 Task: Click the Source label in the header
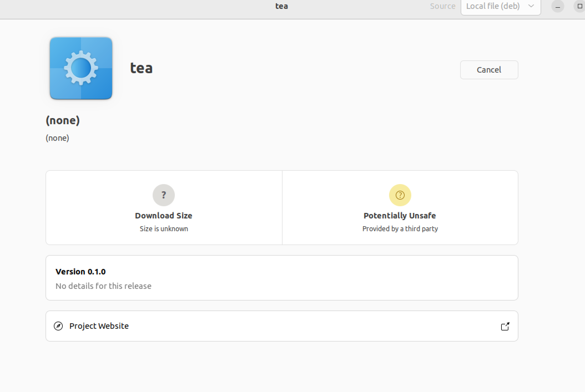[x=442, y=6]
